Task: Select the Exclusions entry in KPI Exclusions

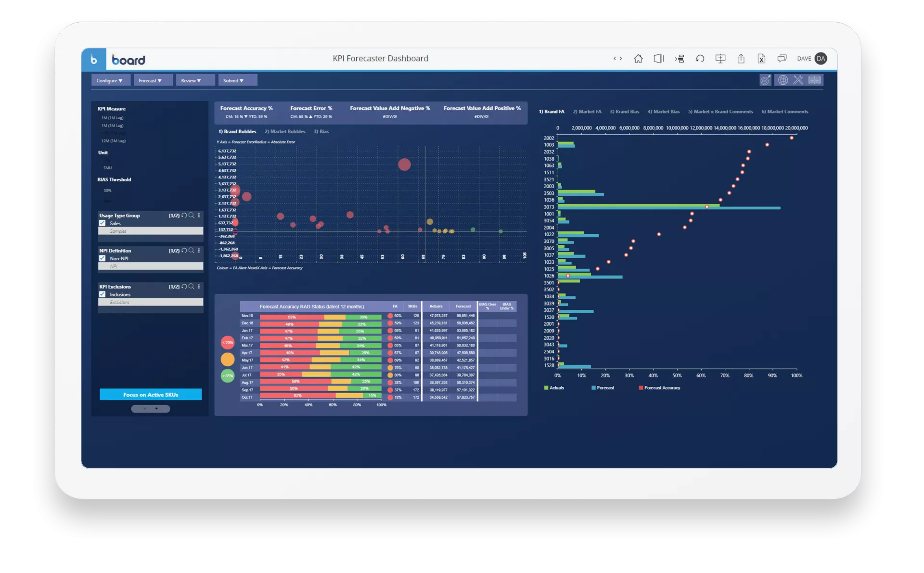Action: (151, 303)
